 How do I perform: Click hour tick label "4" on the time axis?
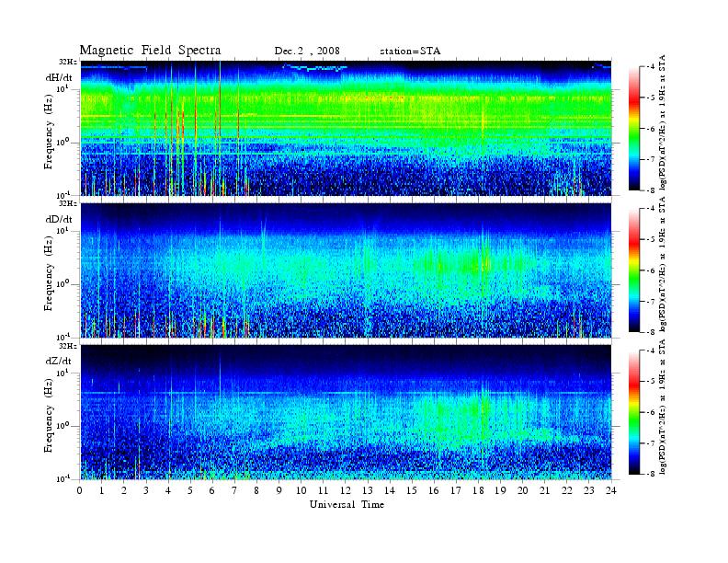168,490
